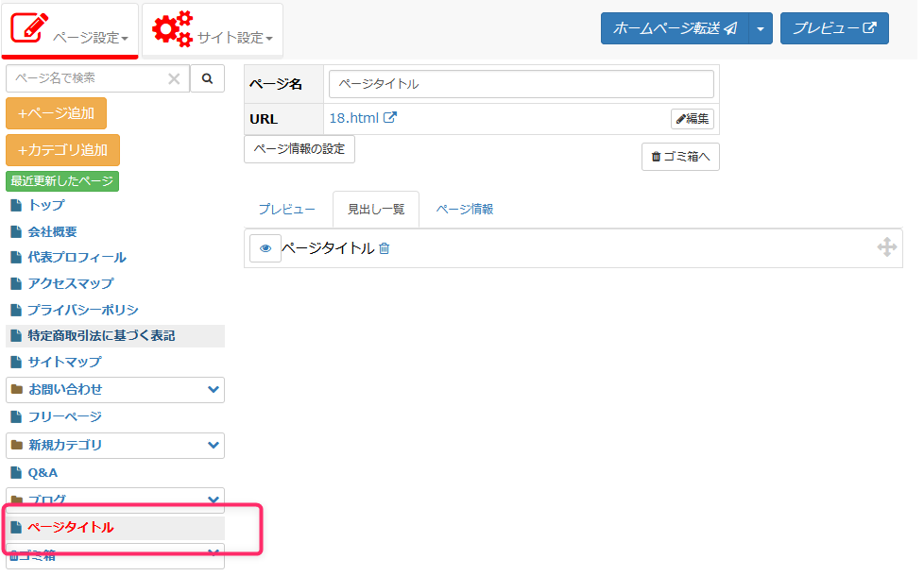This screenshot has height=576, width=924.
Task: Click the magnifier search button
Action: point(207,78)
